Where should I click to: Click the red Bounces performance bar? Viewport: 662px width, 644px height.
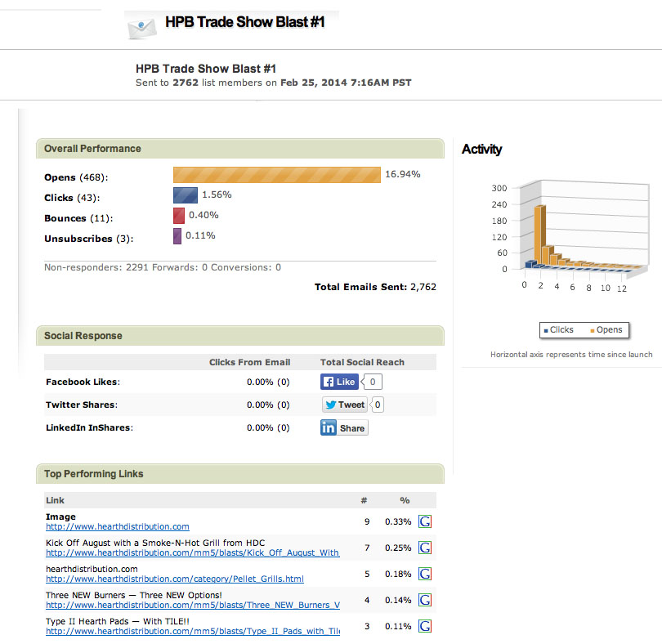[178, 216]
